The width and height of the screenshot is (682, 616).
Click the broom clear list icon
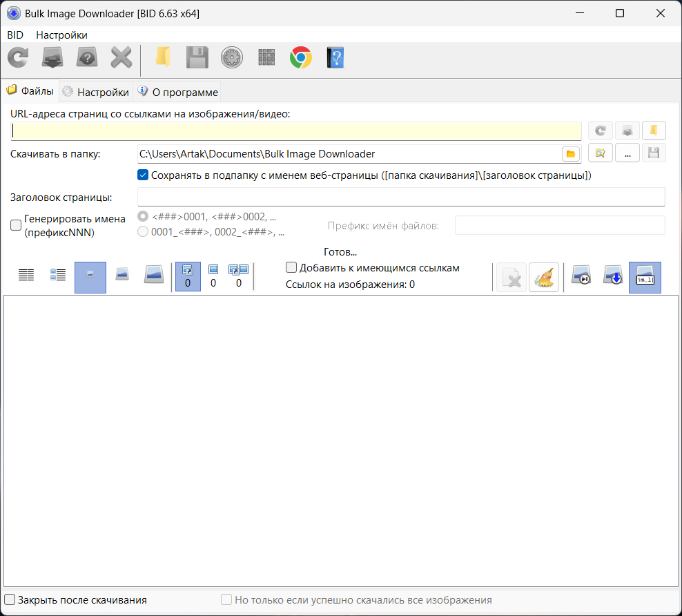point(544,277)
